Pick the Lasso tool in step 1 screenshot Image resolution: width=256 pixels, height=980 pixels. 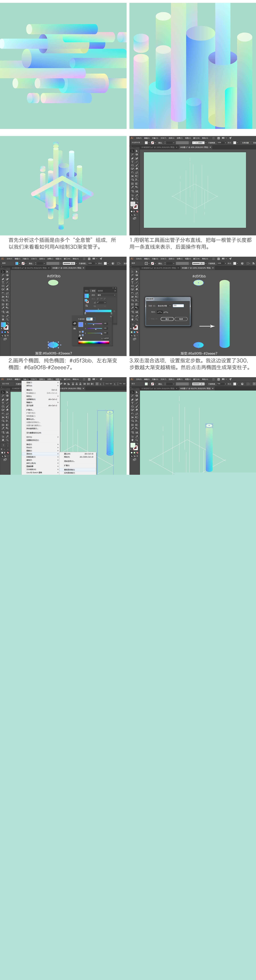[x=137, y=154]
